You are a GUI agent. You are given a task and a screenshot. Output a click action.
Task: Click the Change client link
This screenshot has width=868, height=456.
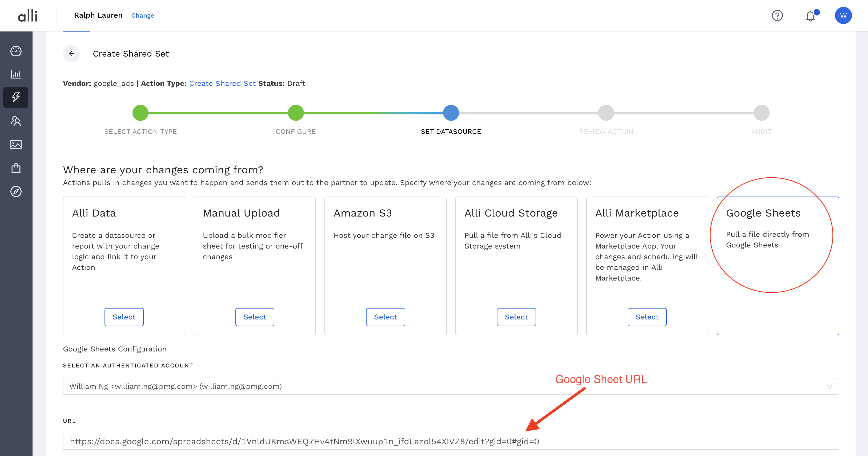pyautogui.click(x=143, y=15)
